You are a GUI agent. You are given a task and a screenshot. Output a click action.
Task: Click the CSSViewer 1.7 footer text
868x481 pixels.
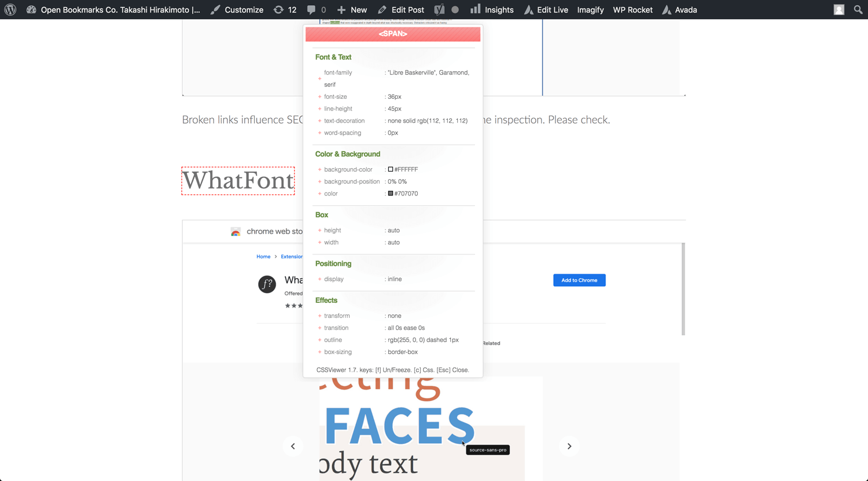[x=393, y=370]
